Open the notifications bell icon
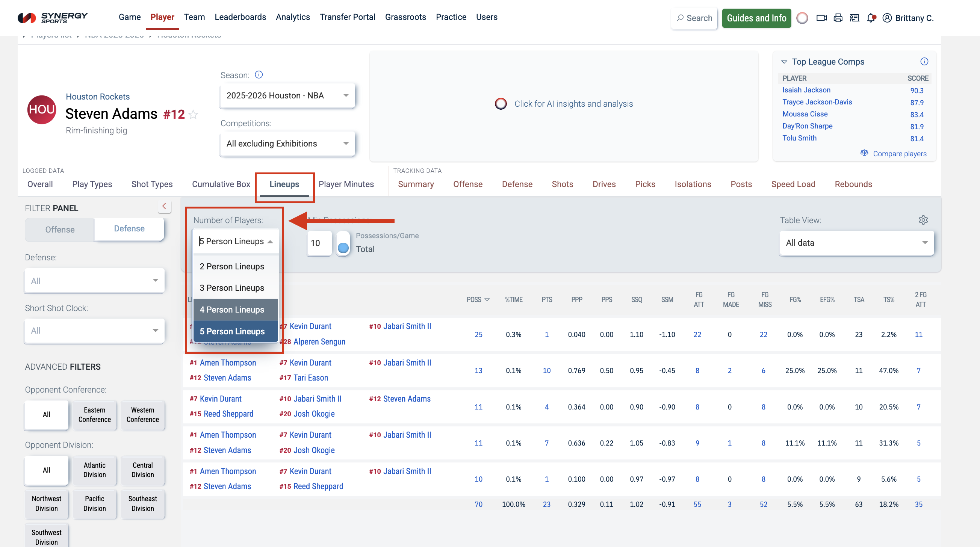This screenshot has width=980, height=547. [871, 18]
